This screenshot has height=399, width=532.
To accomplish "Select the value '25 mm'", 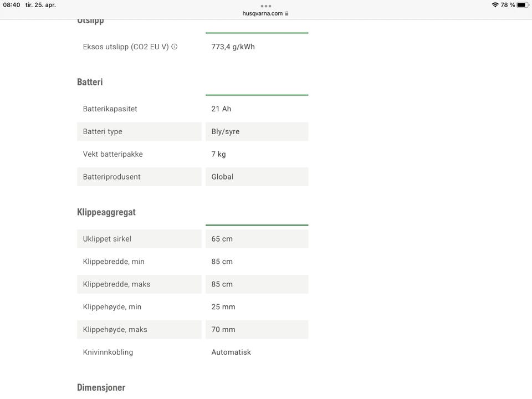I will tap(223, 307).
